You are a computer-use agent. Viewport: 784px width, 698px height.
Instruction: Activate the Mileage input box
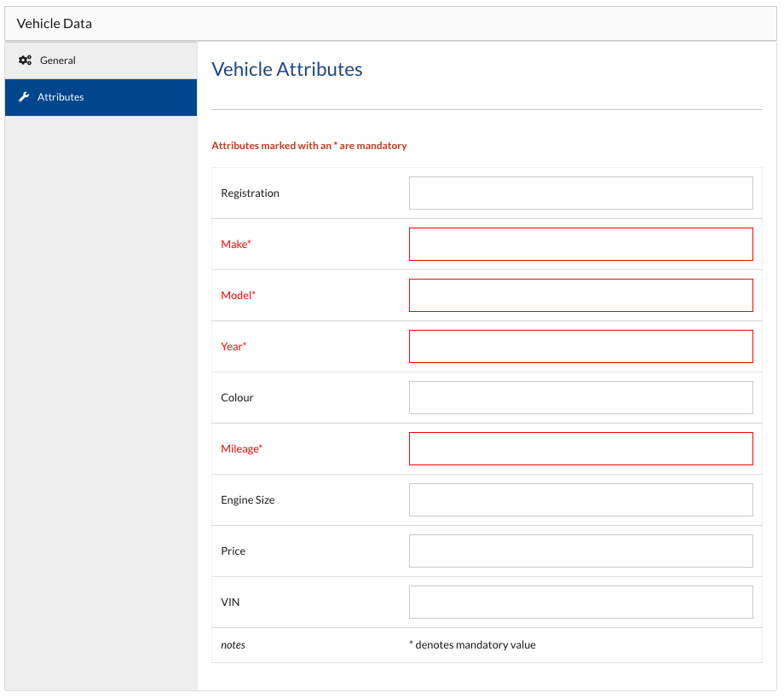point(580,449)
